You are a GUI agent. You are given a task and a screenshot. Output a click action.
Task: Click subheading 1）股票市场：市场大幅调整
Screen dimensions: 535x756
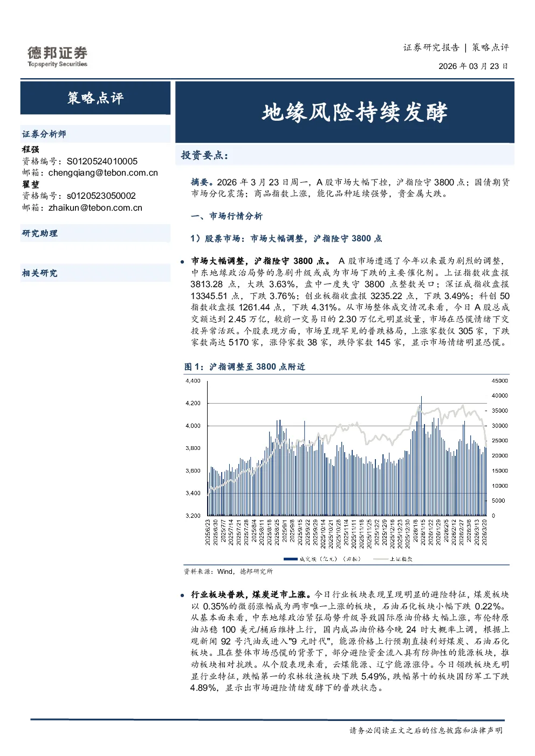pos(286,238)
